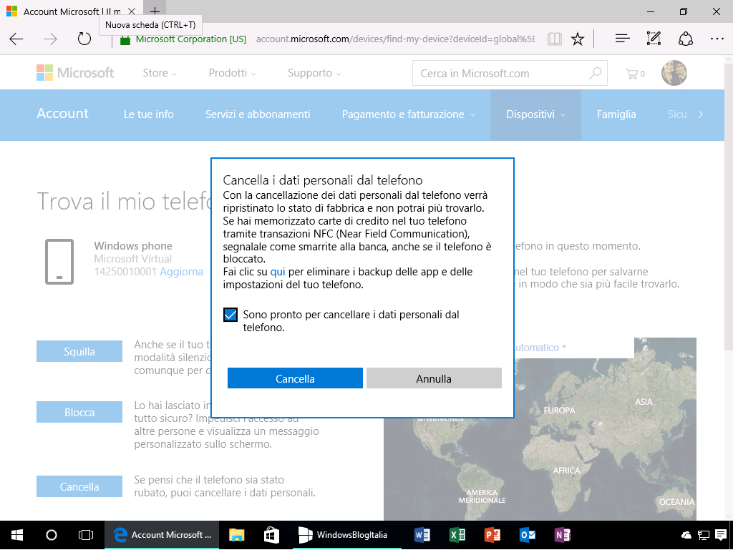Viewport: 733px width, 560px height.
Task: Go back with the browser back arrow
Action: coord(16,39)
